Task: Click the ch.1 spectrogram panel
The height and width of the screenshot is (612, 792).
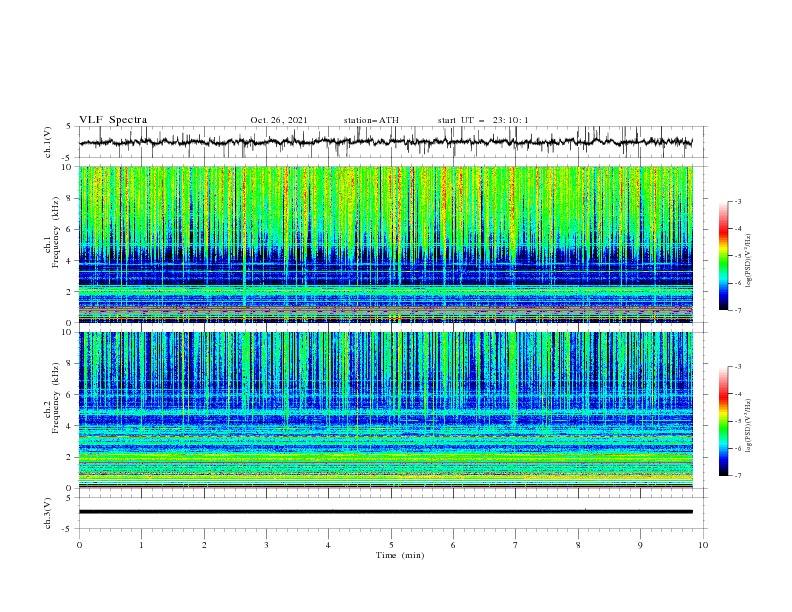Action: 385,244
